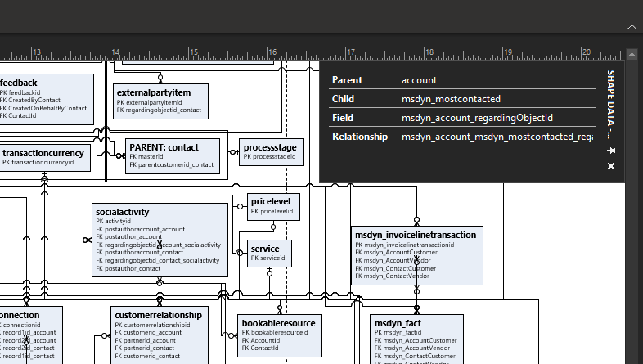The height and width of the screenshot is (364, 643).
Task: Select the service entity title
Action: coord(265,249)
